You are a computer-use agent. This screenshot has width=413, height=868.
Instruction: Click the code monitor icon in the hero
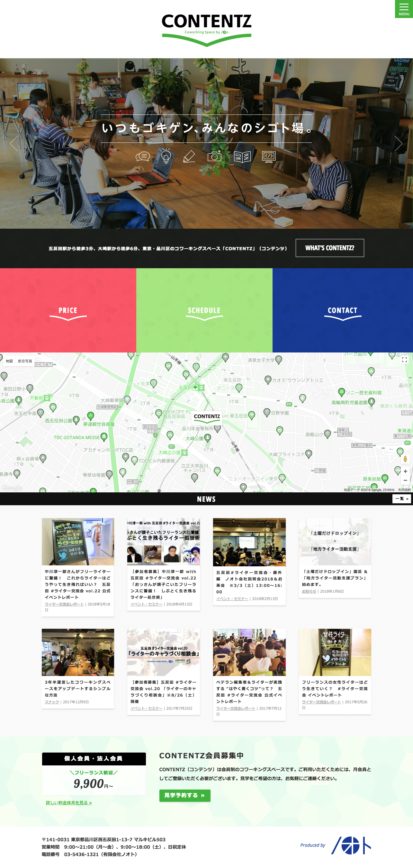269,157
